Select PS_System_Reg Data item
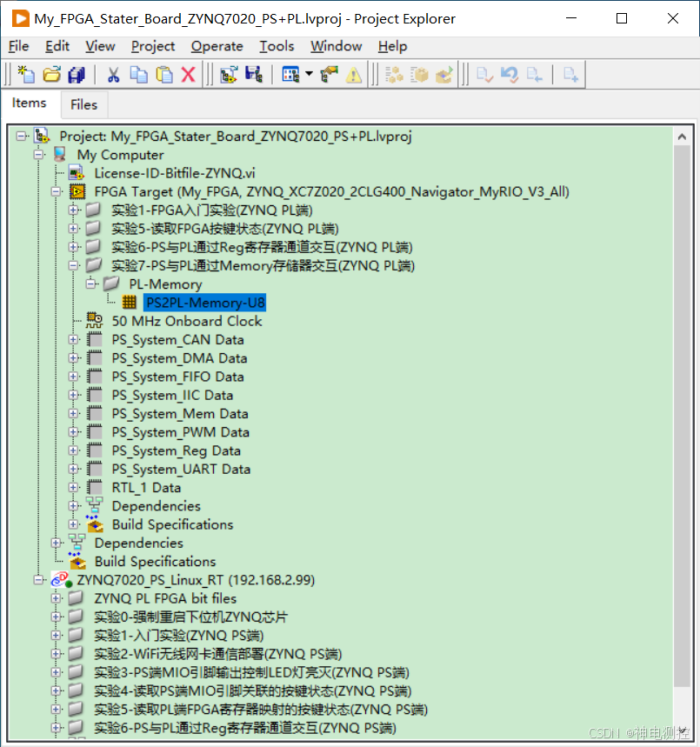Screen dimensions: 700x747 (177, 450)
